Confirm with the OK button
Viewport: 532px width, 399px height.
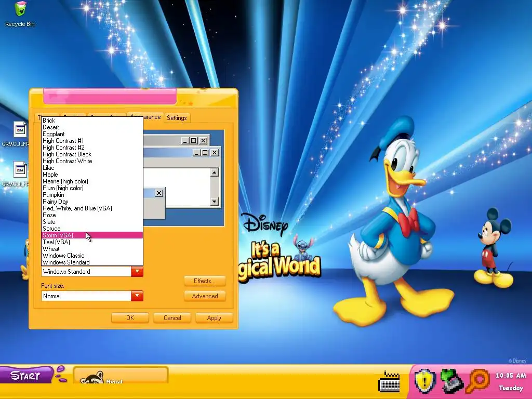[x=130, y=318]
